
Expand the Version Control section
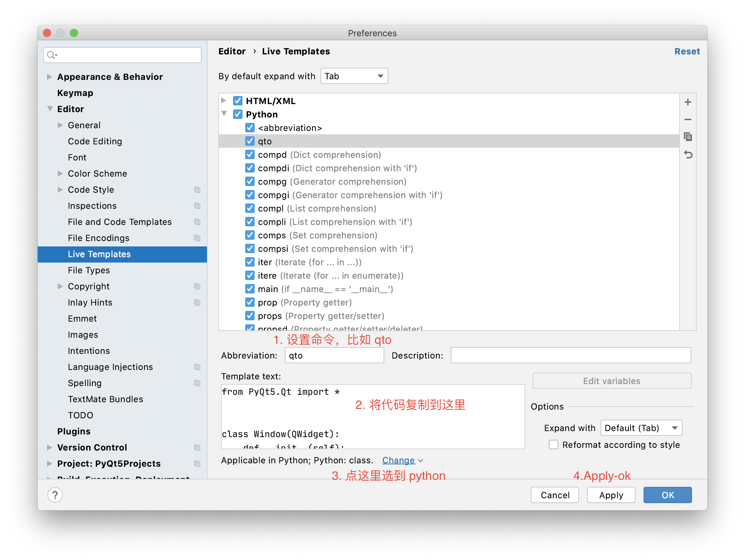[49, 448]
